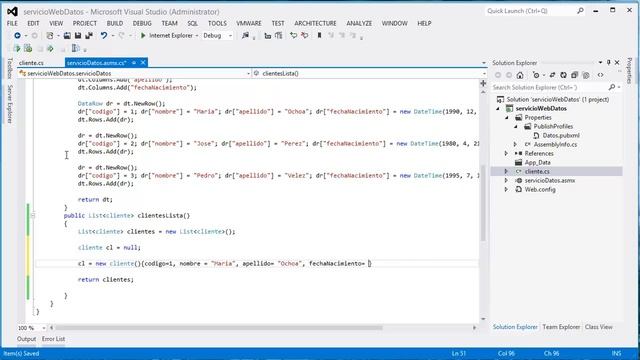Start debugging with the green play icon
The height and width of the screenshot is (360, 640).
point(143,36)
